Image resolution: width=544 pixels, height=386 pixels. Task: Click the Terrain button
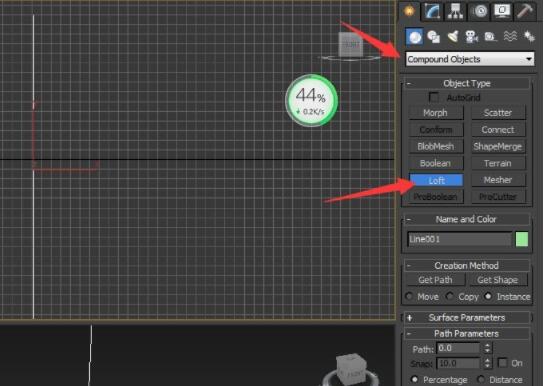pyautogui.click(x=498, y=163)
